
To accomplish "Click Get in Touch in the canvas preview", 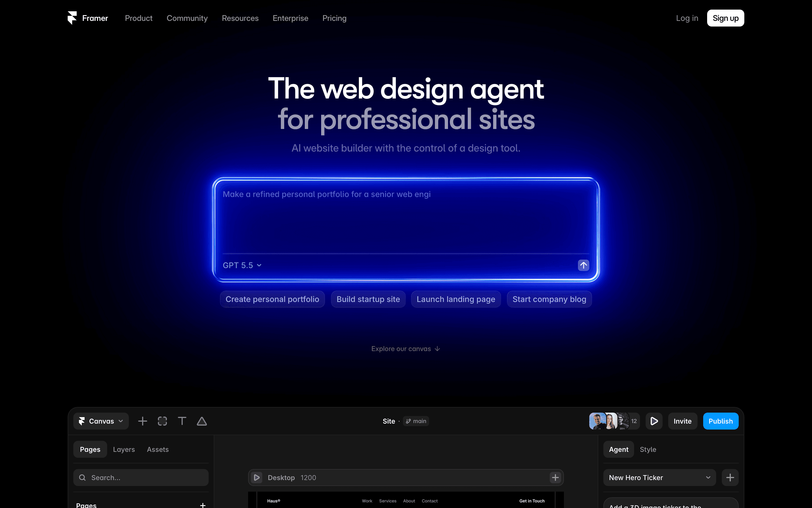I will (x=532, y=501).
